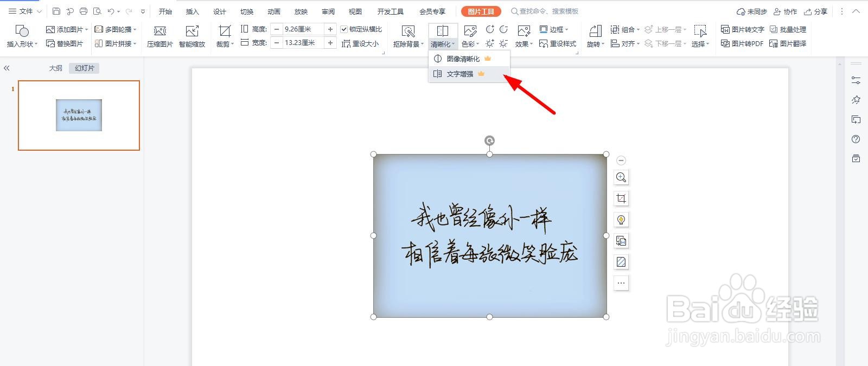The width and height of the screenshot is (868, 366).
Task: Open print preview icon
Action: pyautogui.click(x=97, y=11)
